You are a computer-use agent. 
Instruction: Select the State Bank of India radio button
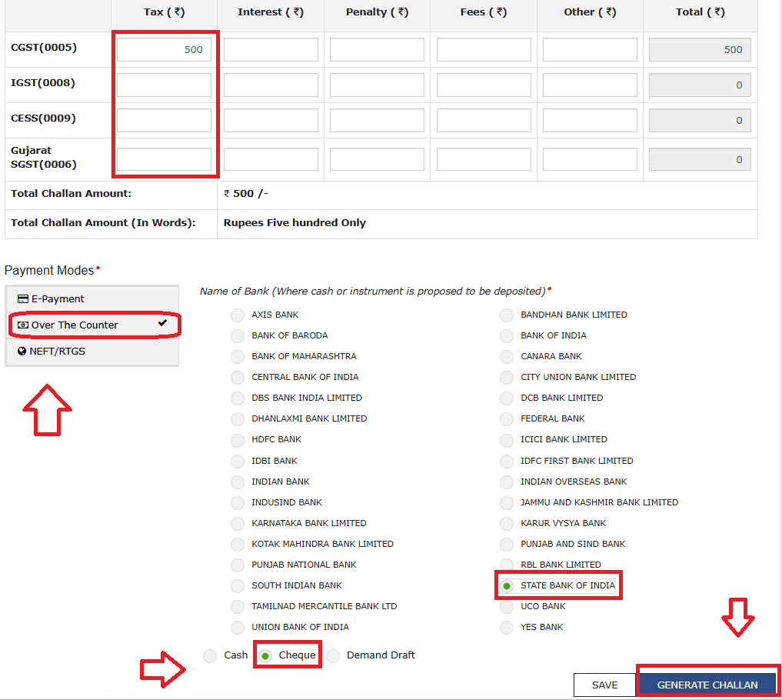(x=507, y=586)
